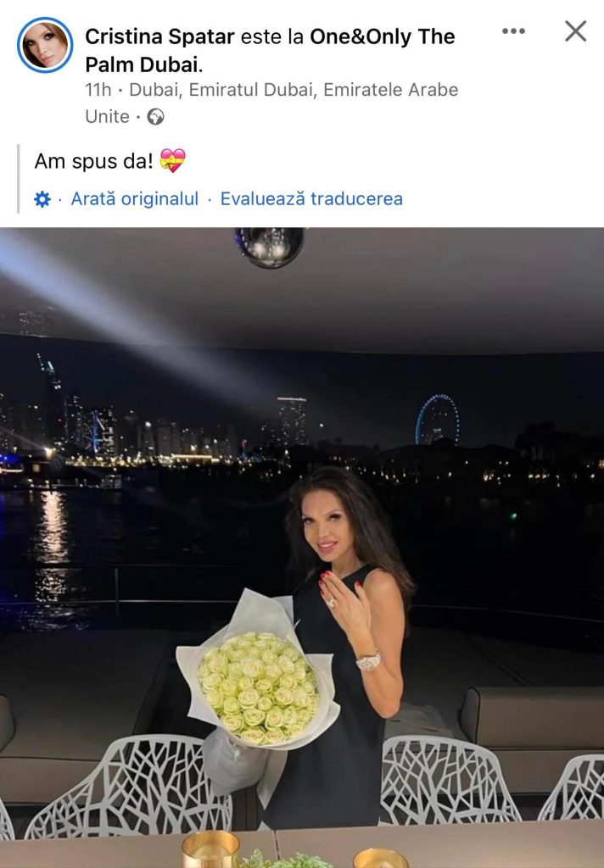Open Cristina Spatar's profile picture
Viewport: 604px width, 868px height.
pyautogui.click(x=45, y=45)
